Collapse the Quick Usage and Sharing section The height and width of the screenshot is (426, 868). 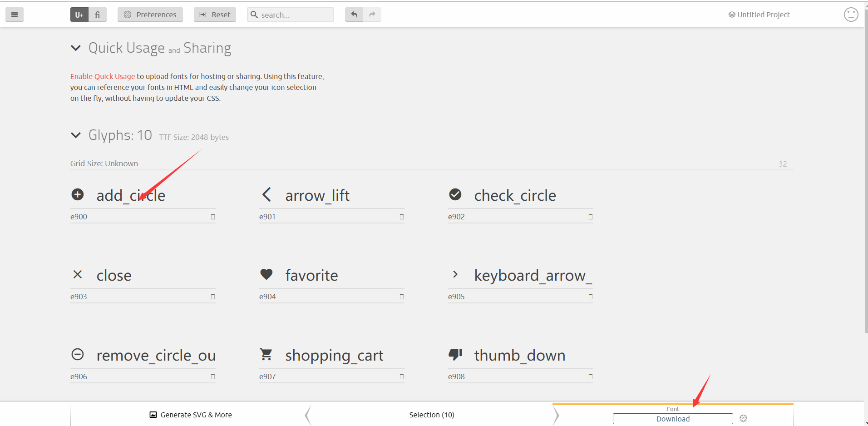(x=76, y=48)
